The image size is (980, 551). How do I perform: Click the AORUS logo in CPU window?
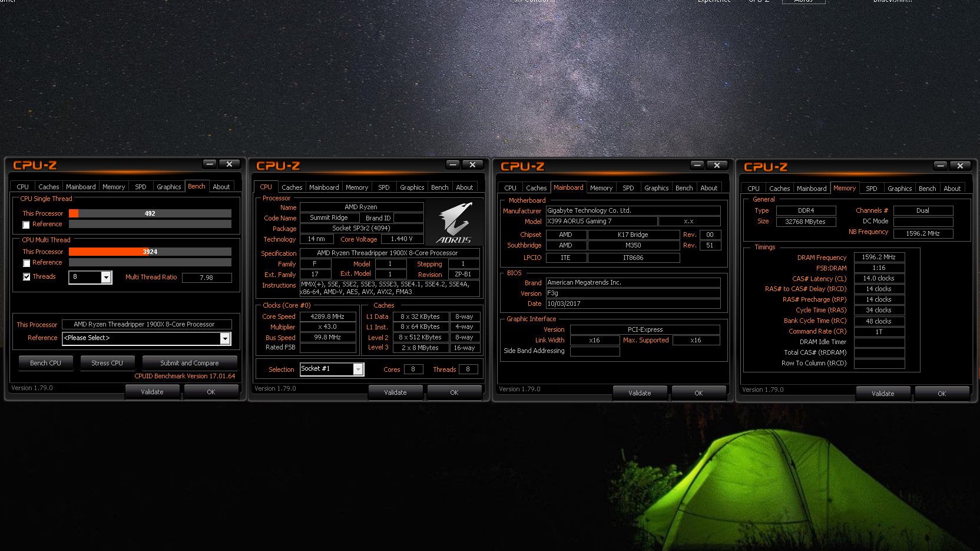454,223
